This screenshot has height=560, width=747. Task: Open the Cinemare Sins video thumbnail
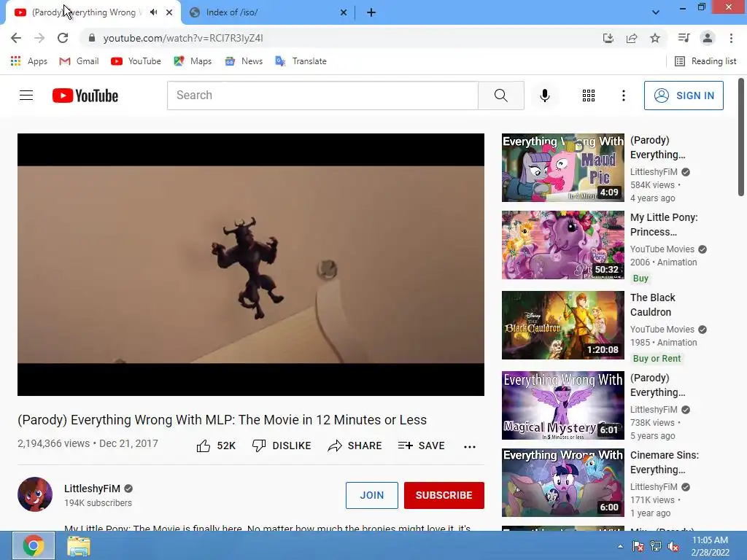coord(562,483)
